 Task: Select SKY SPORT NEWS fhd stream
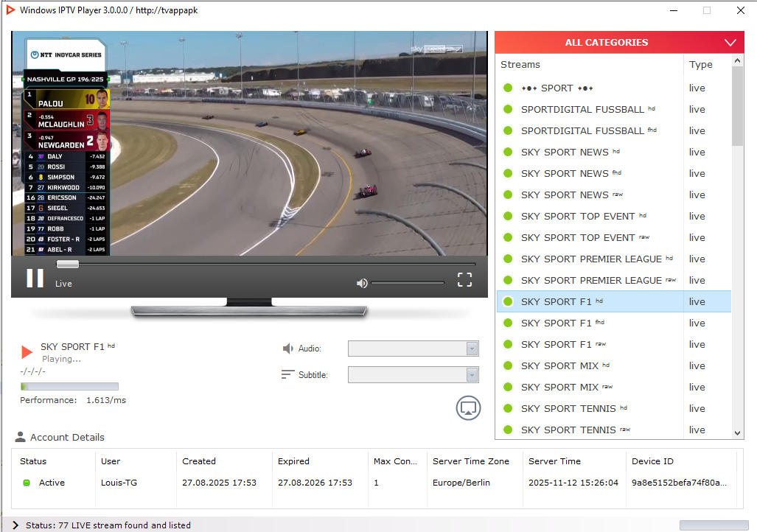click(572, 173)
